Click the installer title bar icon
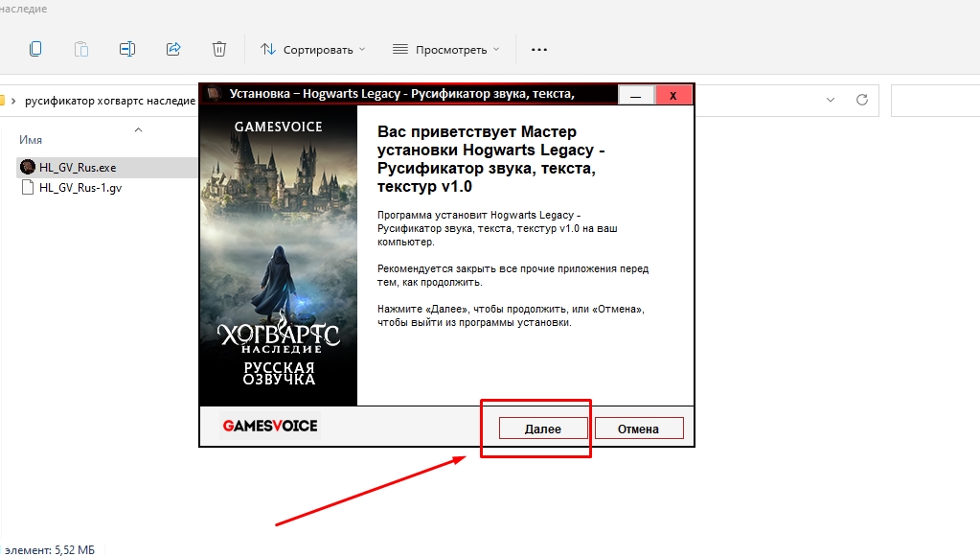The width and height of the screenshot is (980, 557). coord(215,94)
